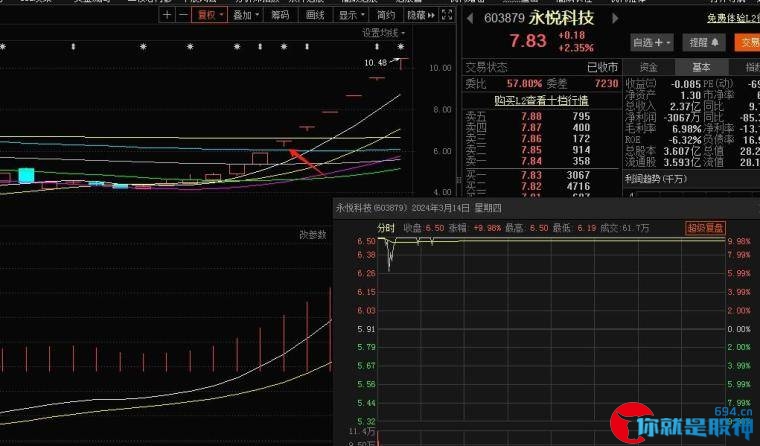Click the 10.48 high price label on chart
This screenshot has width=760, height=446.
(376, 63)
